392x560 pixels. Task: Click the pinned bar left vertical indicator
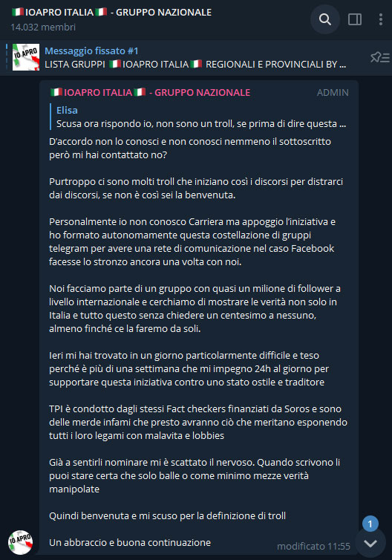[x=7, y=57]
